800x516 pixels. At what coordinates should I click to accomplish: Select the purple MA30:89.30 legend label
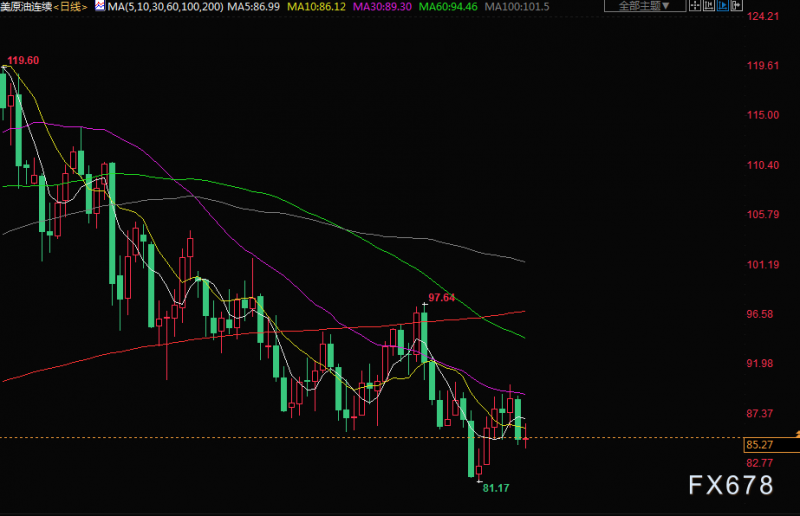click(382, 7)
